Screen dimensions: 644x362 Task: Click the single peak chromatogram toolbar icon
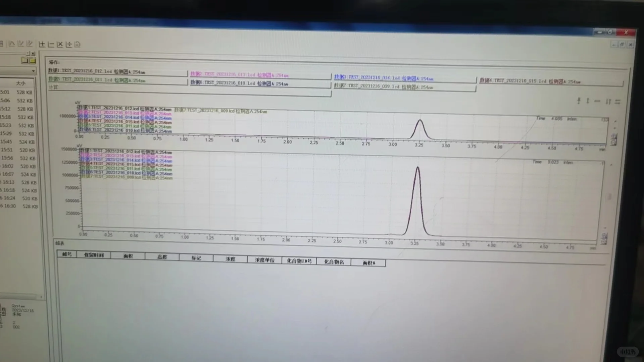point(12,44)
